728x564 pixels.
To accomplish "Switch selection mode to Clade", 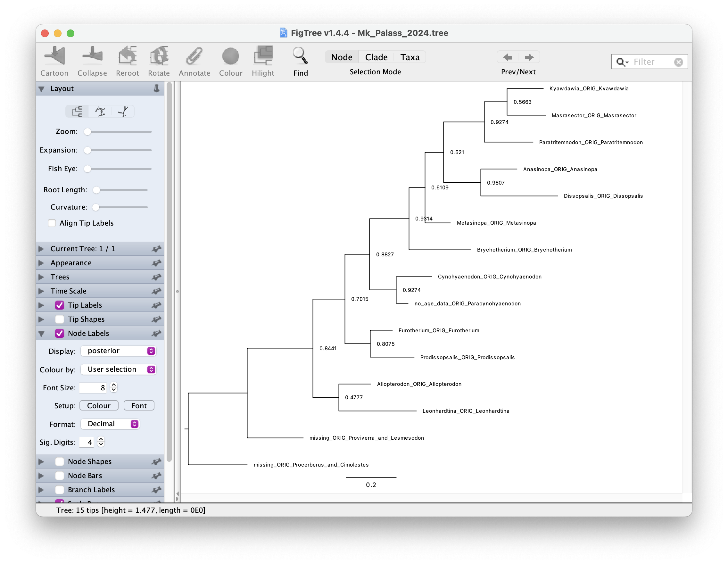I will (x=376, y=57).
